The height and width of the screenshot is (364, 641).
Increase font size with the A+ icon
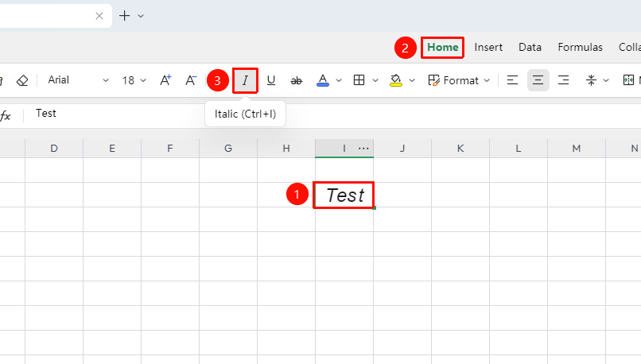click(x=165, y=80)
